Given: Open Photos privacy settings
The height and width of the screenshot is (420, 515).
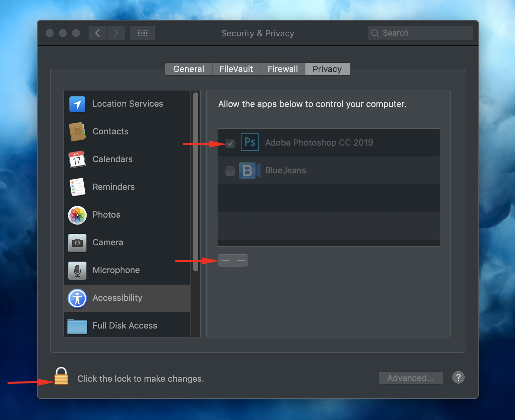Looking at the screenshot, I should (x=77, y=215).
